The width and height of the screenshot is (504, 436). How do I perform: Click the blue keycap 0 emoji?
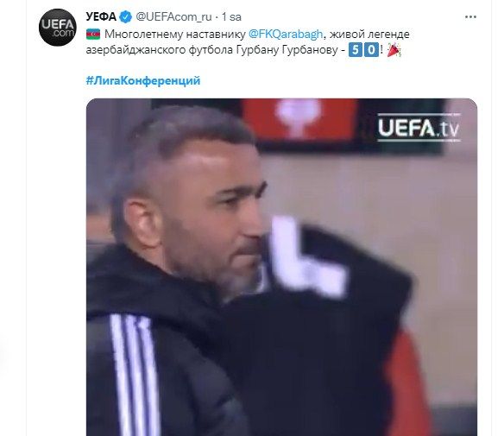tap(372, 50)
